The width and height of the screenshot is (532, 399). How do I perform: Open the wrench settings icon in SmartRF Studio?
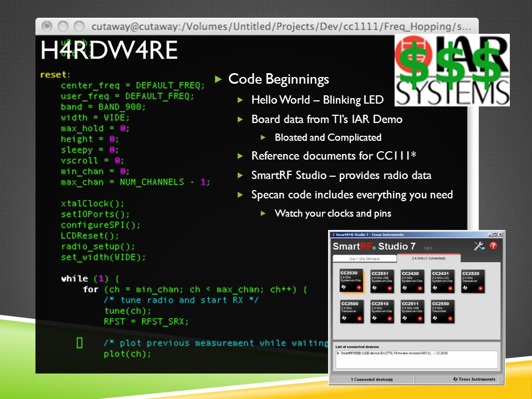click(479, 246)
